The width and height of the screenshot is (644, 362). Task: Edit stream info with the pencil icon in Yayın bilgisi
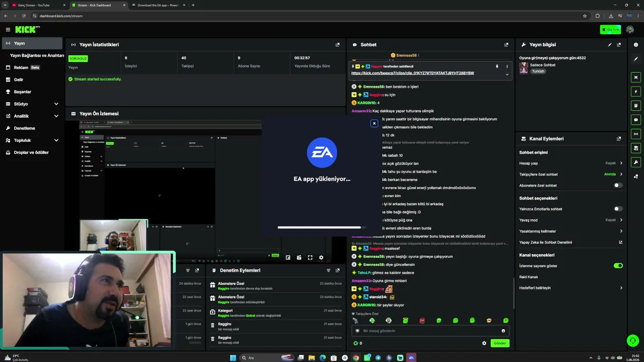coord(610,45)
